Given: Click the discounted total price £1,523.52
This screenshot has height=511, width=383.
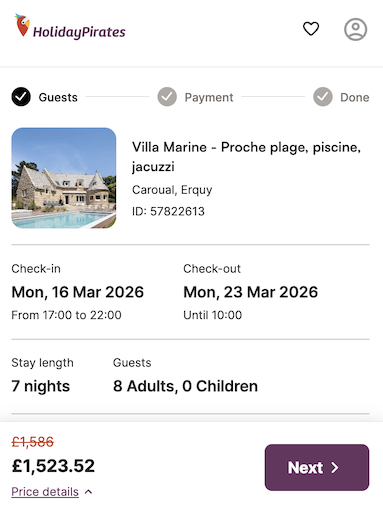Looking at the screenshot, I should [x=53, y=466].
